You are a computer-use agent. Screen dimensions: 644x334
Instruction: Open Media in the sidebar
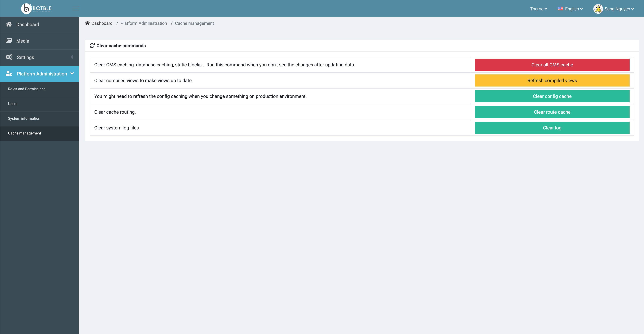[x=40, y=41]
